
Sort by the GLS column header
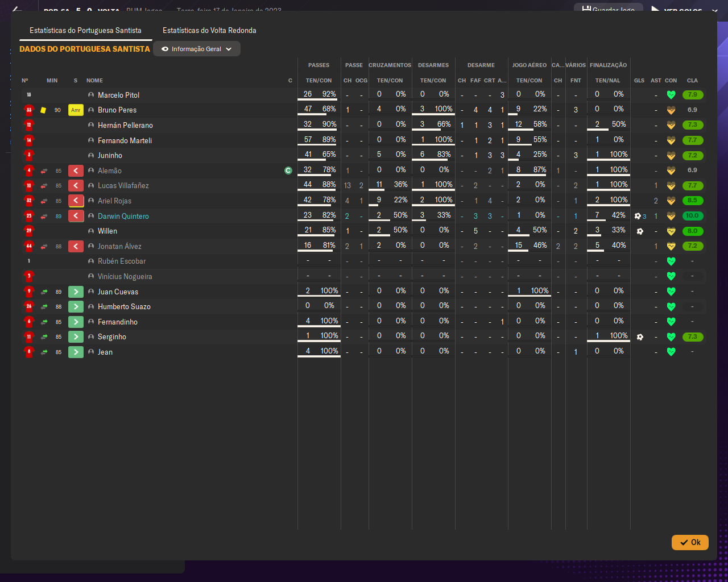point(639,81)
